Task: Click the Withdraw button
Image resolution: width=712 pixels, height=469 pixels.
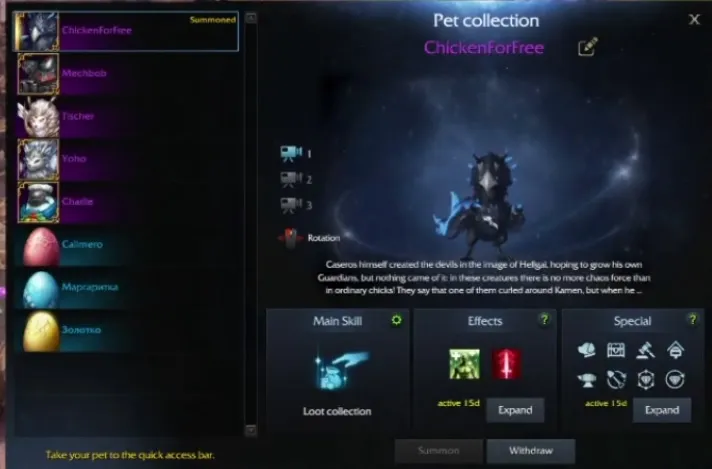Action: 531,451
